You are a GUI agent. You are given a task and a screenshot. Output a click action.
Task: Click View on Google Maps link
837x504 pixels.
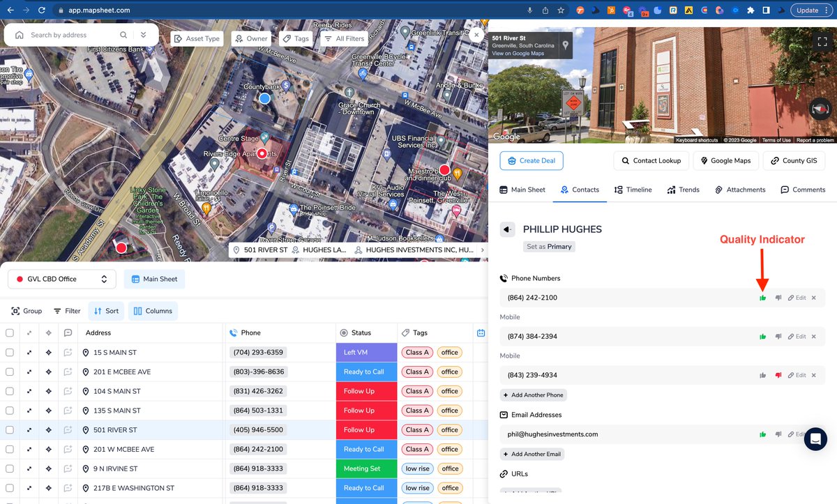[x=518, y=54]
